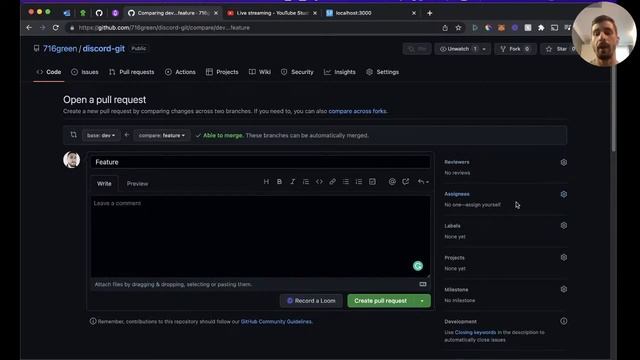Click the user avatar beside title

(x=71, y=160)
